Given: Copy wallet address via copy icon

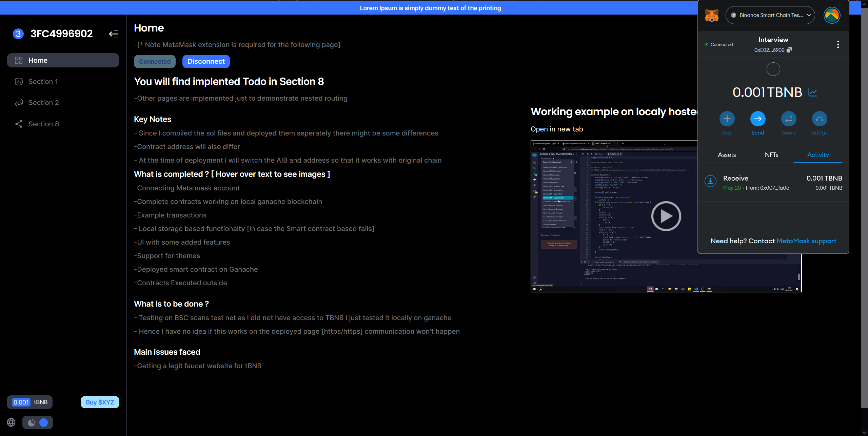Looking at the screenshot, I should (789, 50).
